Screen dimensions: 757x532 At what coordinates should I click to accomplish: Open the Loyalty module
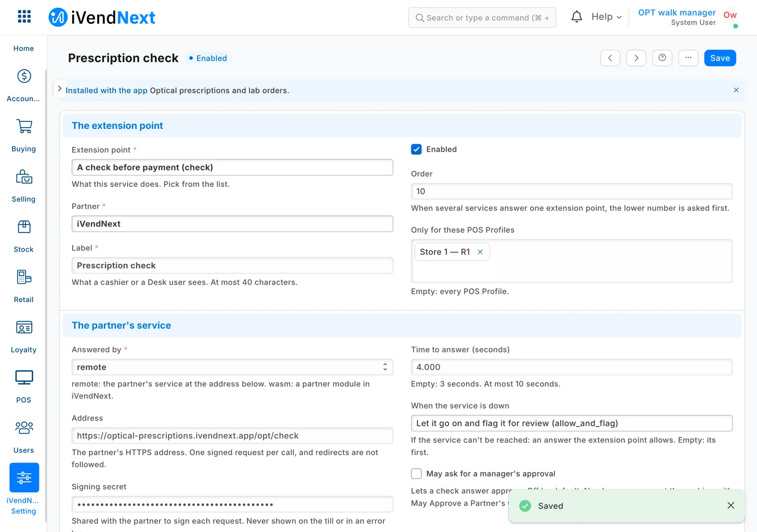(24, 336)
